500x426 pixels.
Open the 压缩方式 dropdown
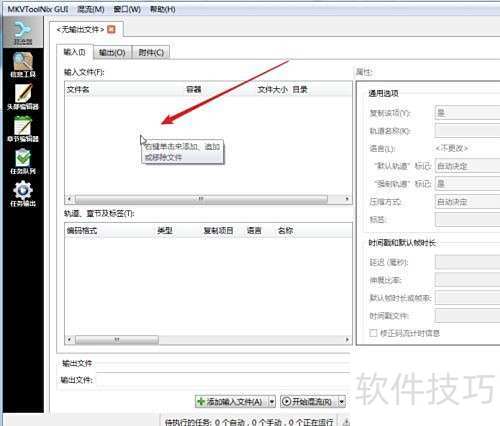point(467,202)
